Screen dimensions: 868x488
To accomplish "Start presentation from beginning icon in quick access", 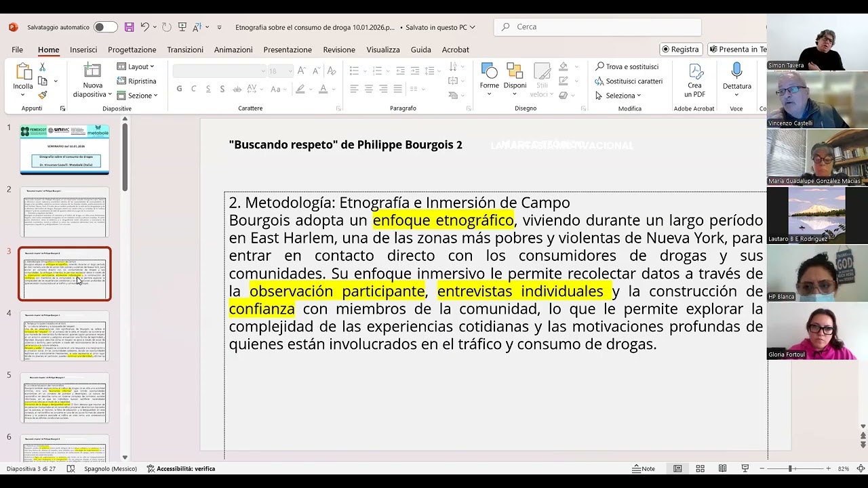I will click(182, 27).
